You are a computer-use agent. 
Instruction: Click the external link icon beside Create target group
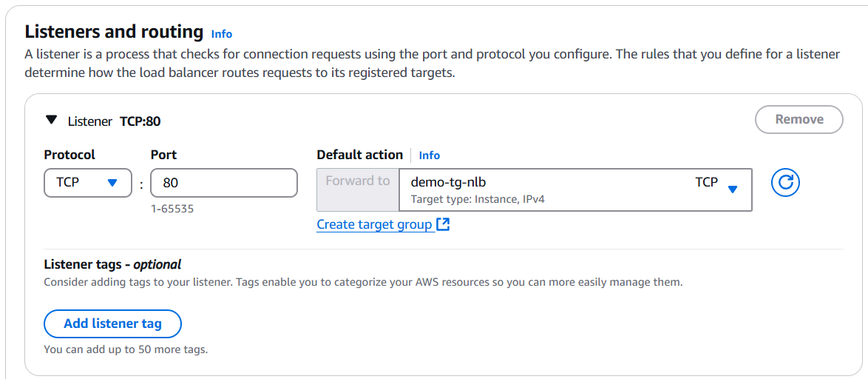pyautogui.click(x=444, y=224)
